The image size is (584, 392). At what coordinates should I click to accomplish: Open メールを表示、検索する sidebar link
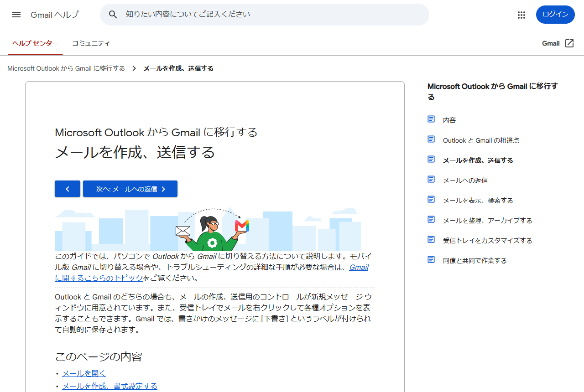pos(478,201)
